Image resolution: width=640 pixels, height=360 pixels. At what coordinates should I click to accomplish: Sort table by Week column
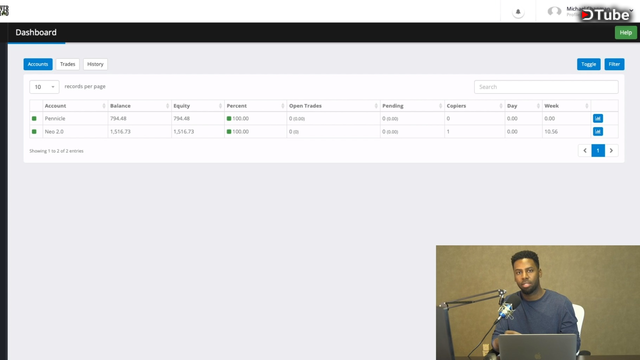click(x=567, y=106)
